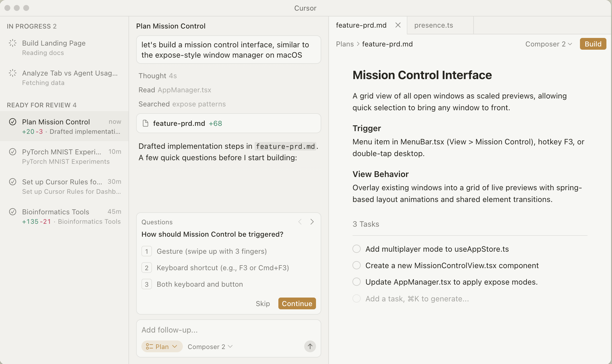Click the checkmark icon beside Plan Mission Control
Screen dimensions: 612x364
coord(13,122)
